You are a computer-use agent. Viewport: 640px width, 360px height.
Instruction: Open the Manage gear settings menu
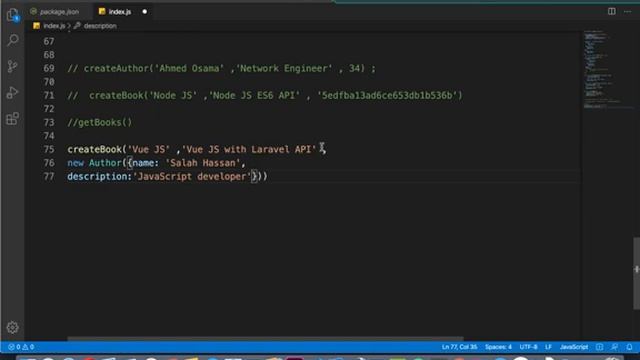(13, 327)
